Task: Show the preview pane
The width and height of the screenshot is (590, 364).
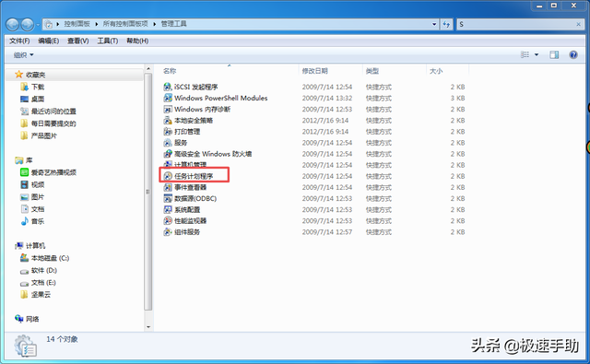Action: [x=554, y=55]
